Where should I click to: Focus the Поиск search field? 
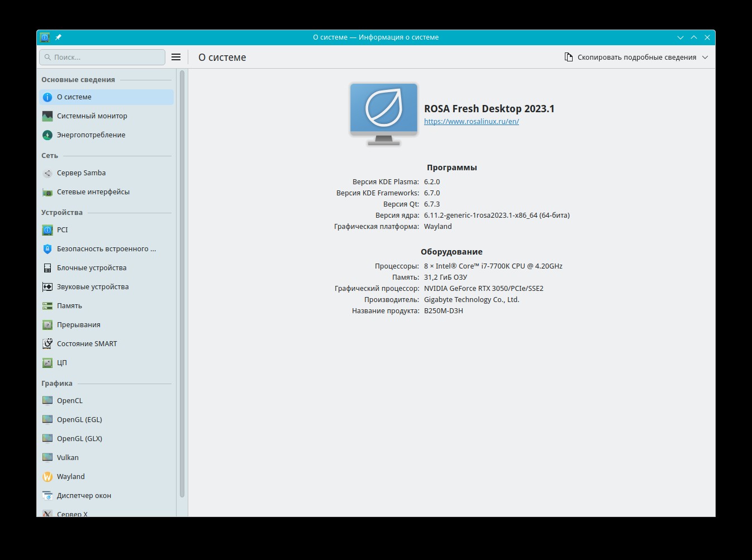(102, 57)
